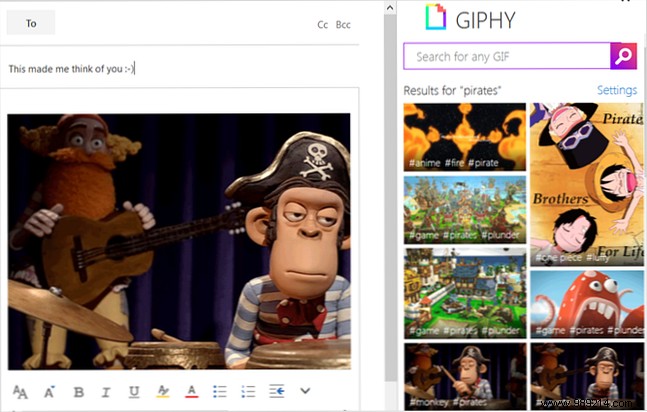
Task: Expand more formatting options chevron
Action: pos(306,391)
